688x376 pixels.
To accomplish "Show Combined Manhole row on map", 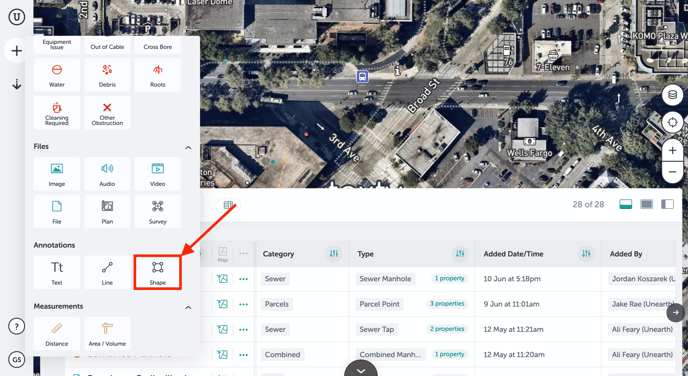I will (x=222, y=355).
